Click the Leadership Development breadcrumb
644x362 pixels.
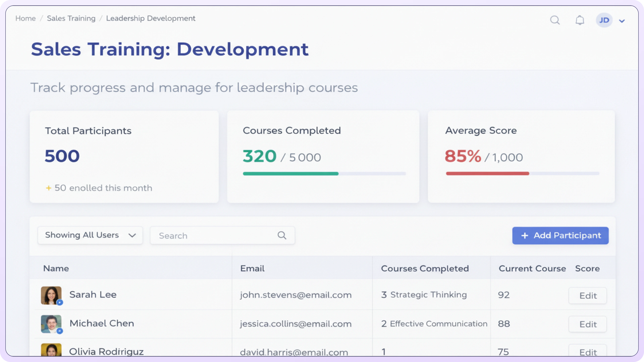(x=150, y=18)
